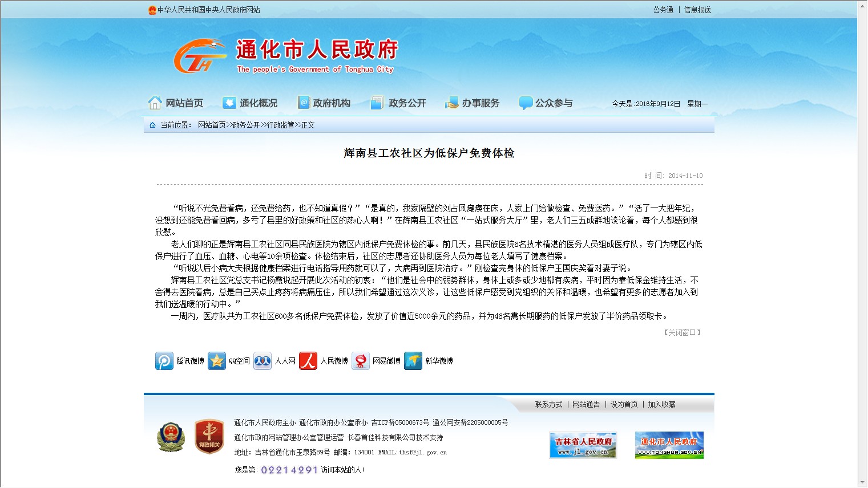Click the 人人网 share icon
This screenshot has height=488, width=868.
coord(263,361)
